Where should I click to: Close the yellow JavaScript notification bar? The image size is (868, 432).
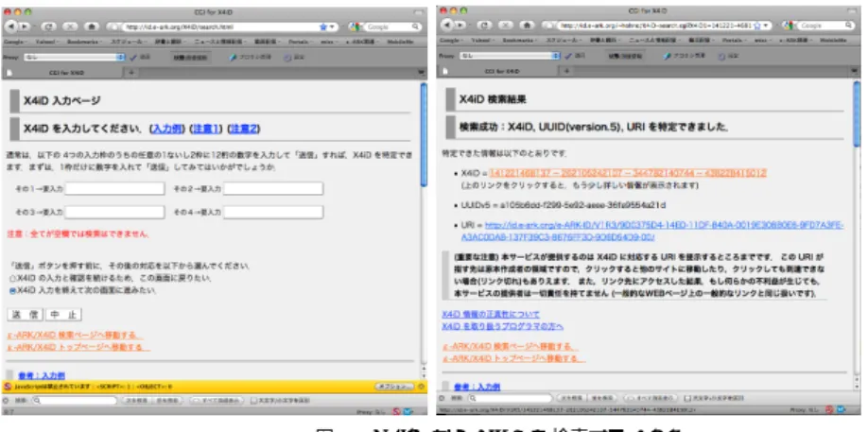coord(422,386)
